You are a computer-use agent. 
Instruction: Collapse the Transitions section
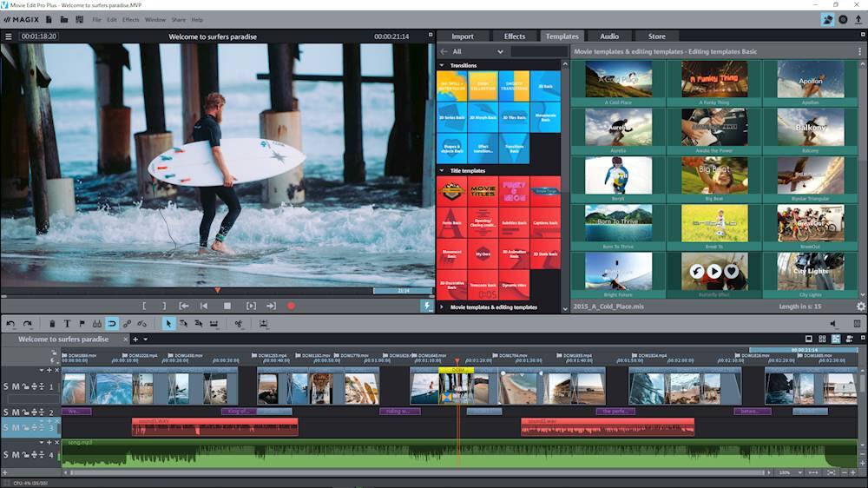(442, 65)
